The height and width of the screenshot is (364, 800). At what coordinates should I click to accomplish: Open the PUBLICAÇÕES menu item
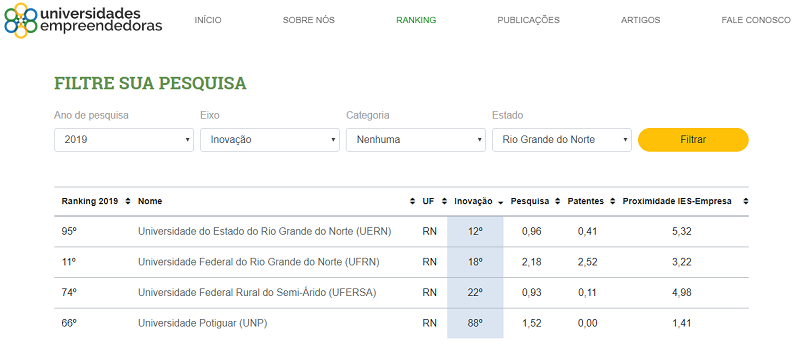click(x=528, y=20)
